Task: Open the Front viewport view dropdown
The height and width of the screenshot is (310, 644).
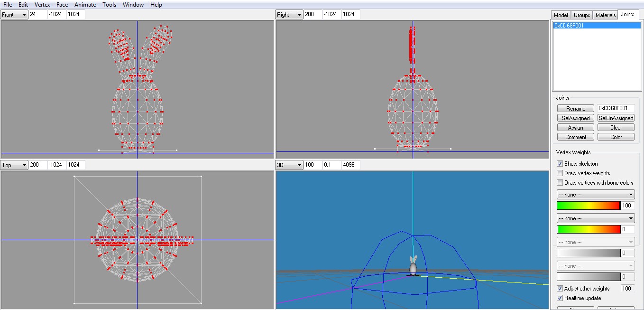Action: (x=14, y=15)
